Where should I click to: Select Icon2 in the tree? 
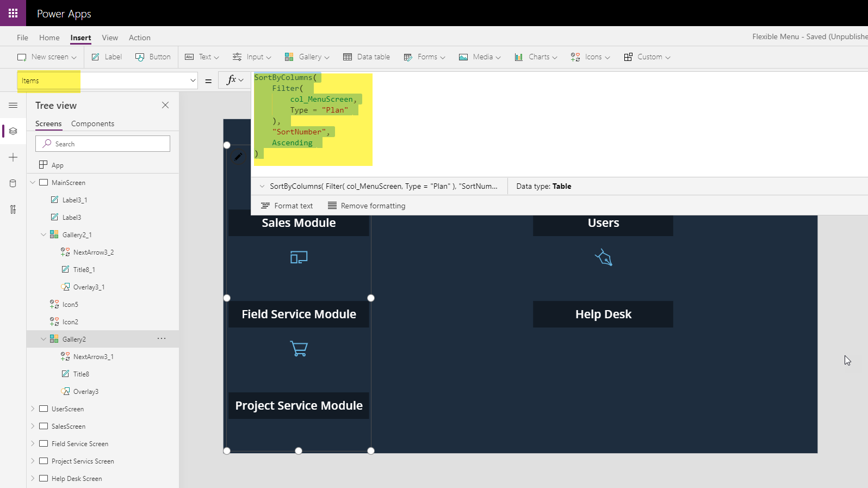tap(70, 322)
